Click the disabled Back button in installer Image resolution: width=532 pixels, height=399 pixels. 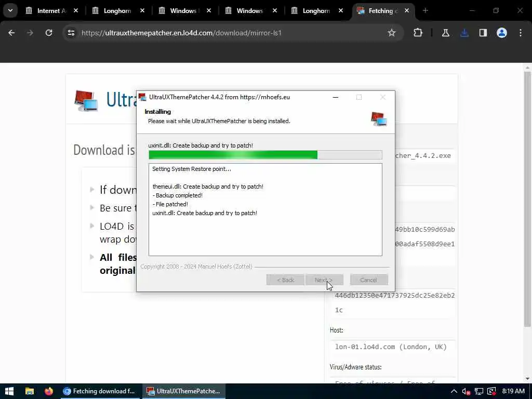click(285, 280)
